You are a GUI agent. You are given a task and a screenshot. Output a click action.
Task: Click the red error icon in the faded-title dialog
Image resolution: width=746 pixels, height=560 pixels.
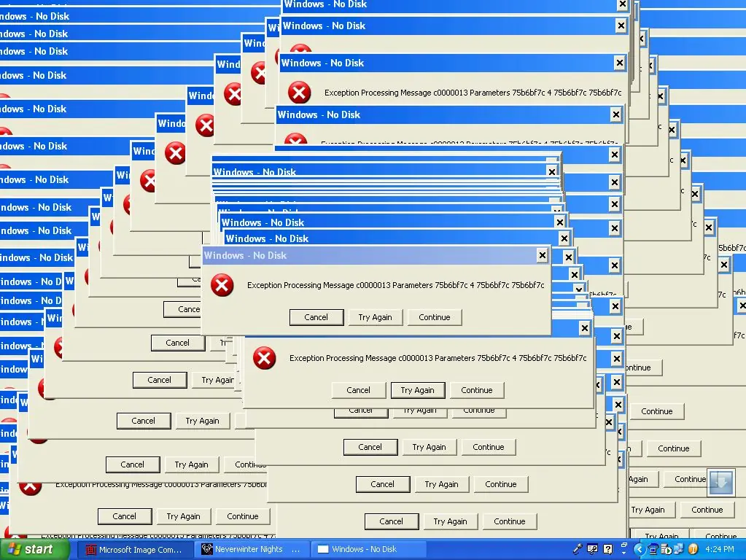pyautogui.click(x=222, y=285)
